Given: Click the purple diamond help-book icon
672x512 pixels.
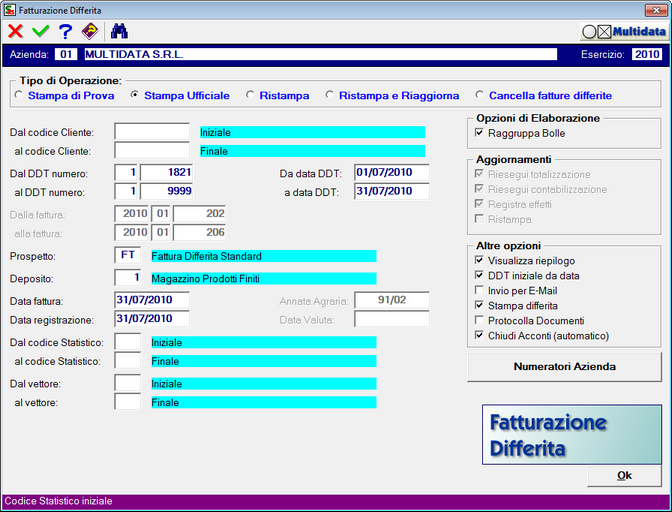Looking at the screenshot, I should coord(90,31).
